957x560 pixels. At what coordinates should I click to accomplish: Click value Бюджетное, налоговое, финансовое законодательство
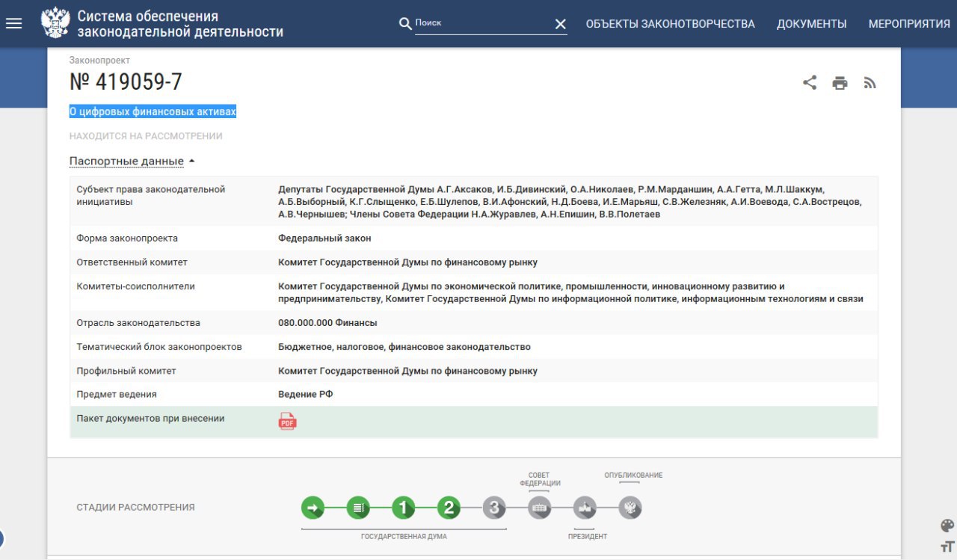404,347
